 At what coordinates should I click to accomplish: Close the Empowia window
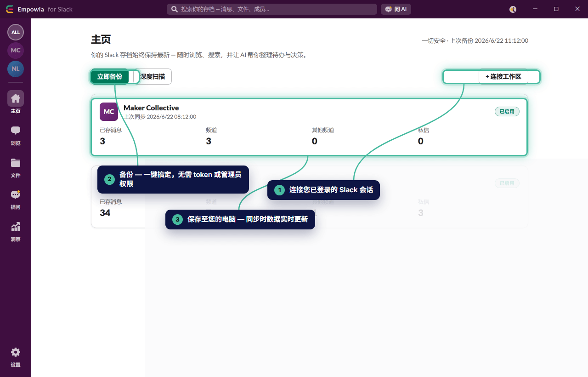tap(577, 9)
